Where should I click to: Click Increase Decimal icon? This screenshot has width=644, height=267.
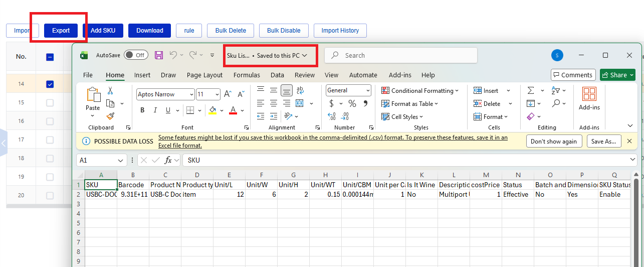click(332, 116)
